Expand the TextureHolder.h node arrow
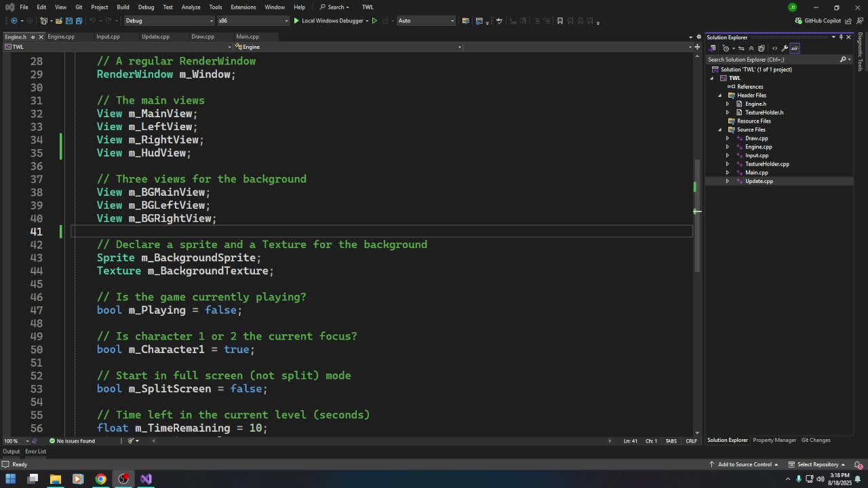Image resolution: width=868 pixels, height=488 pixels. pos(728,113)
